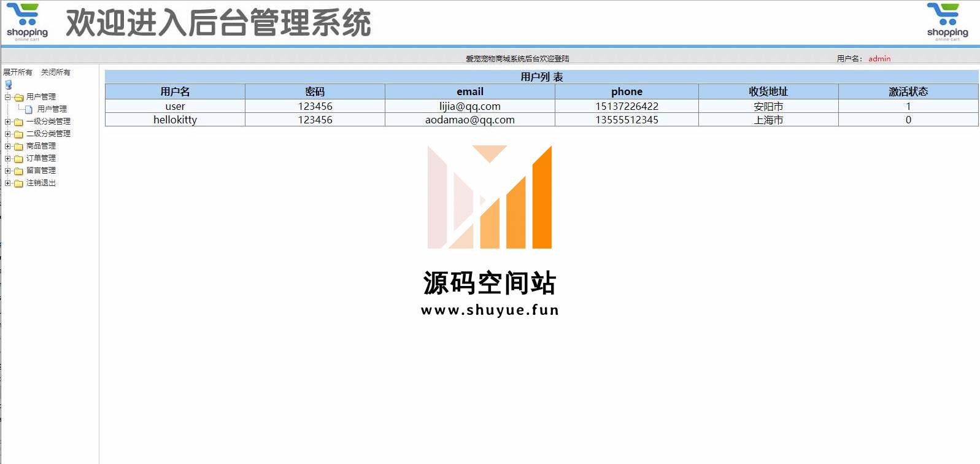Image resolution: width=980 pixels, height=464 pixels.
Task: Expand the 订单管理 tree node
Action: coord(8,158)
